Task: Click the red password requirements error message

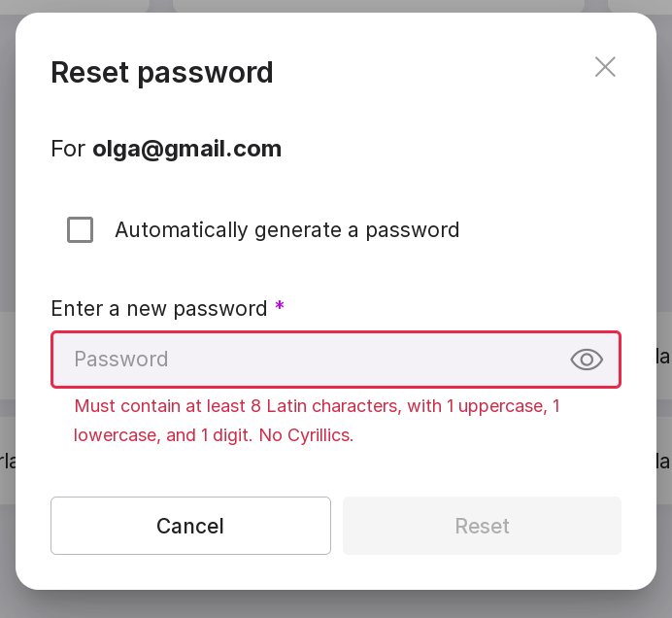Action: coord(317,420)
